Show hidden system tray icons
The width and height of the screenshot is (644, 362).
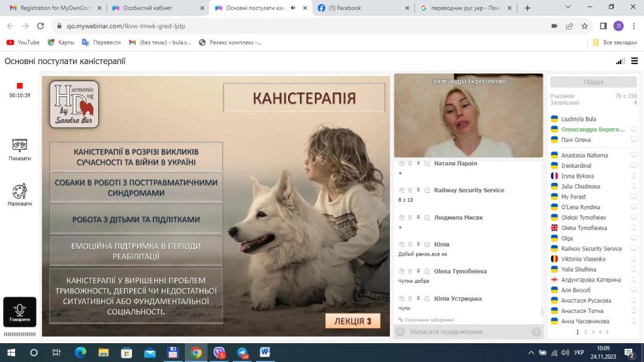click(x=532, y=353)
